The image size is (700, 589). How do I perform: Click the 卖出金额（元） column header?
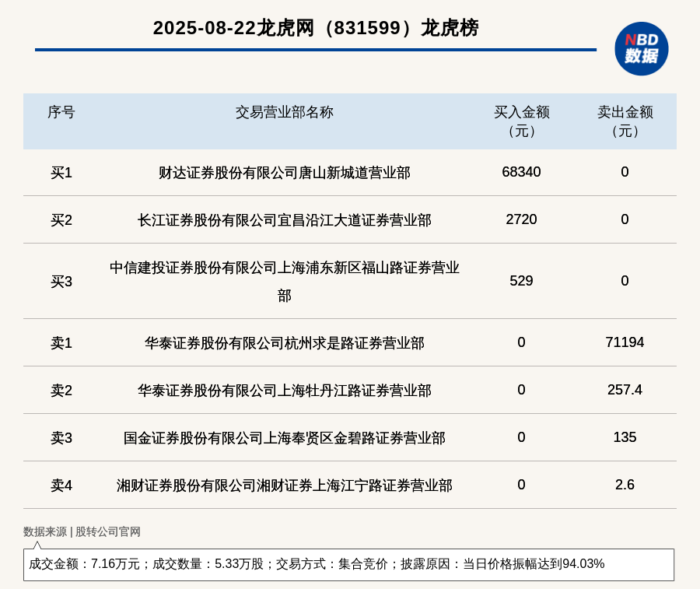(625, 121)
